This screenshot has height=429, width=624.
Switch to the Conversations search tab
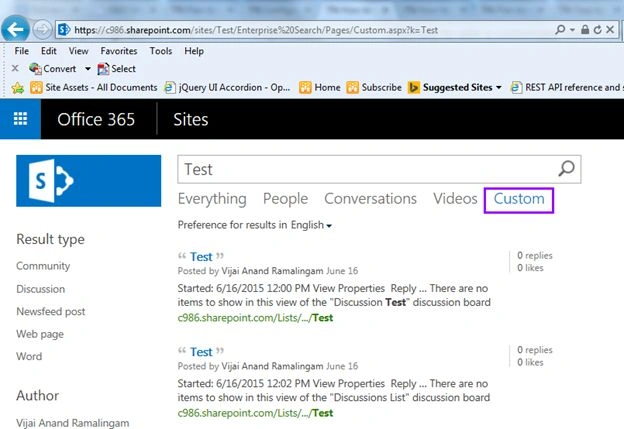pos(370,199)
